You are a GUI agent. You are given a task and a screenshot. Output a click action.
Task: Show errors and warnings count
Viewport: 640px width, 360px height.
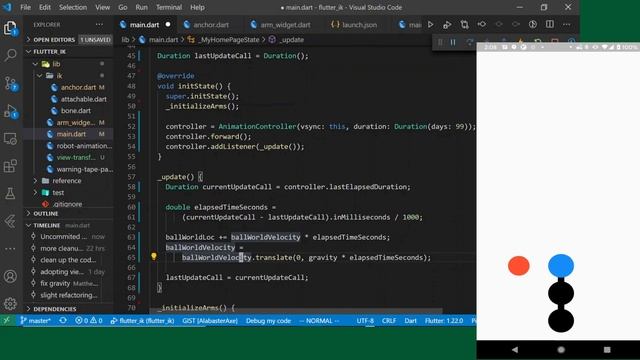89,321
